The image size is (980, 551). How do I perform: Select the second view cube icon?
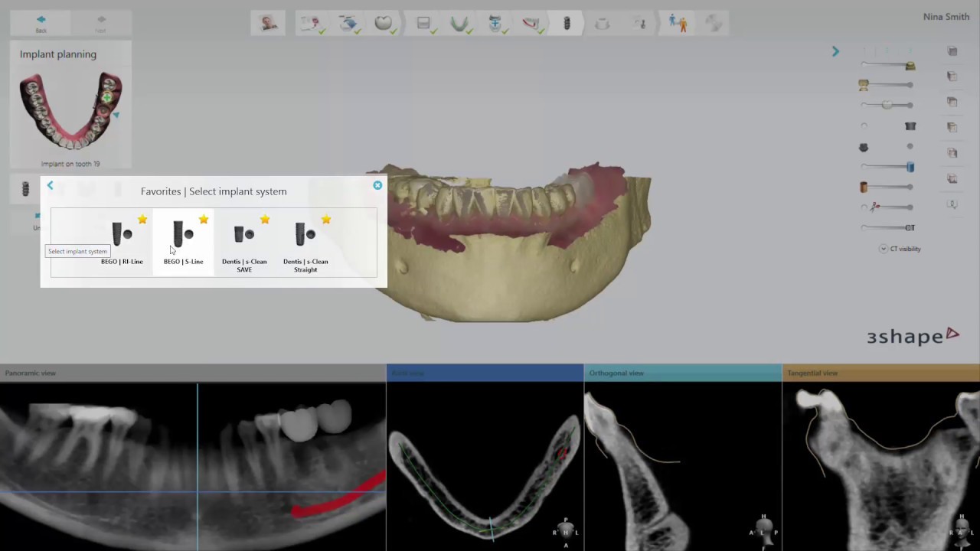pyautogui.click(x=952, y=77)
